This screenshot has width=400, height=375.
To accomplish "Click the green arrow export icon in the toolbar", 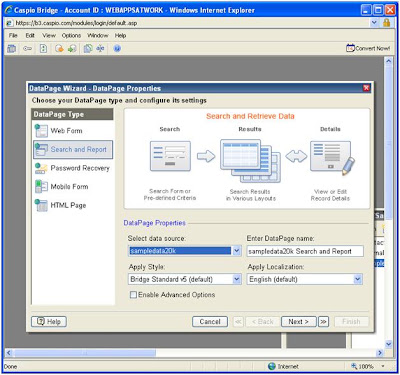I will pos(72,49).
